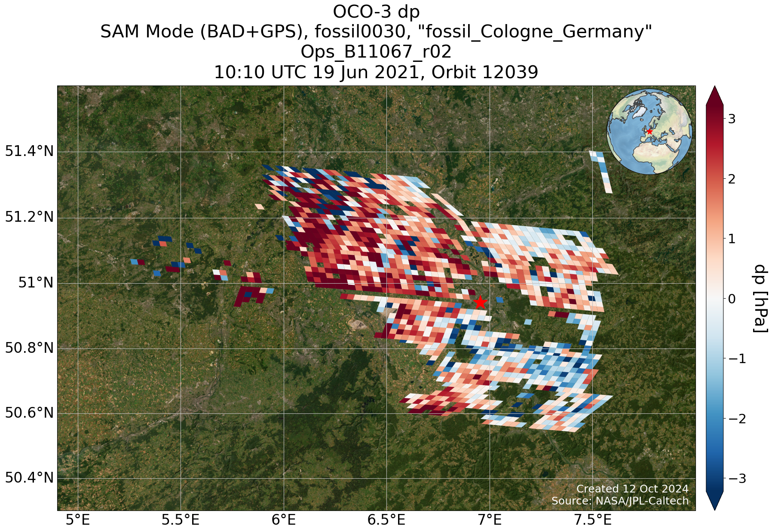Click the '7.5°E' longitude label
This screenshot has height=532, width=772.
pos(593,521)
